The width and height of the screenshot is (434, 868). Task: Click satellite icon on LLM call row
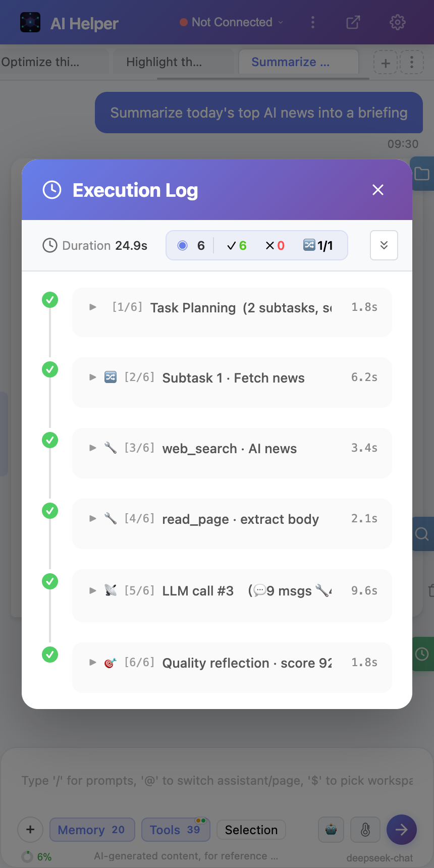pyautogui.click(x=111, y=590)
